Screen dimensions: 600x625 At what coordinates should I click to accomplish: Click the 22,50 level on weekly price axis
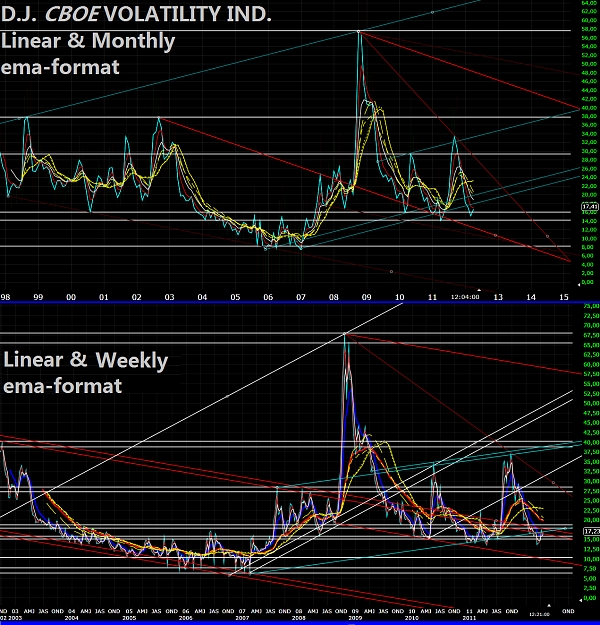click(x=591, y=511)
